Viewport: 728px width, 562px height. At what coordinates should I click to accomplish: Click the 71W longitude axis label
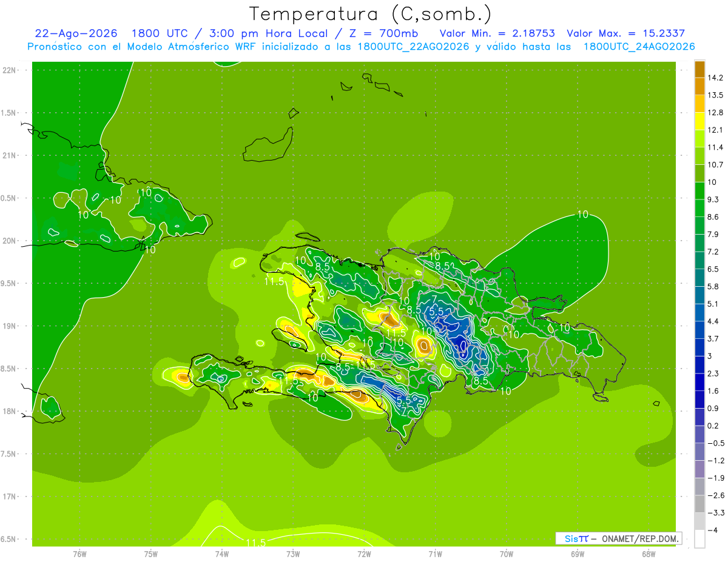(x=435, y=554)
